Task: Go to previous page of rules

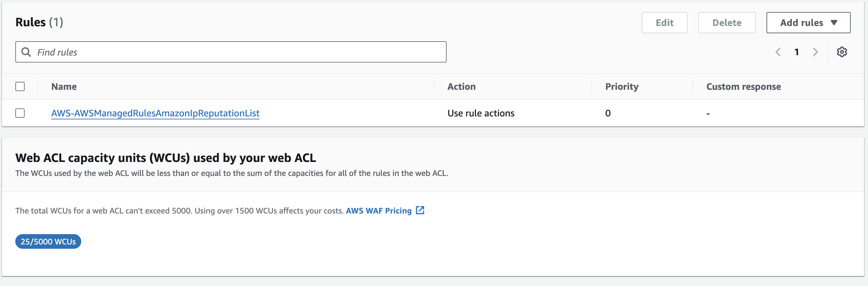Action: (x=778, y=52)
